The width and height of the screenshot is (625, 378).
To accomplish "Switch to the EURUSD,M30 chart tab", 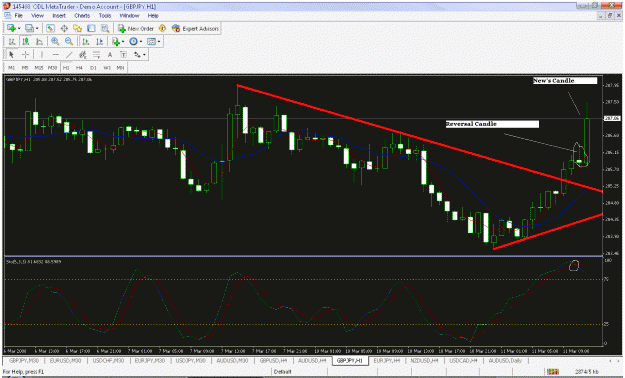I will click(65, 360).
